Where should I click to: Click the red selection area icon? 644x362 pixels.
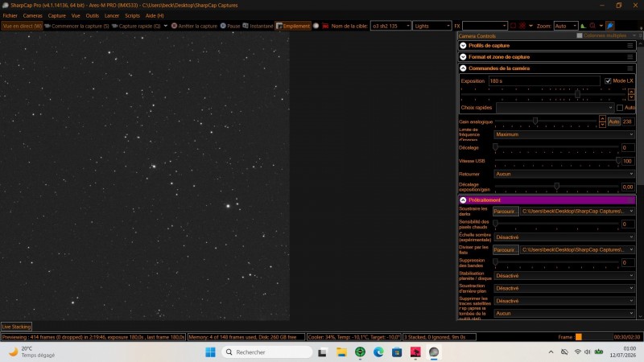pyautogui.click(x=513, y=26)
